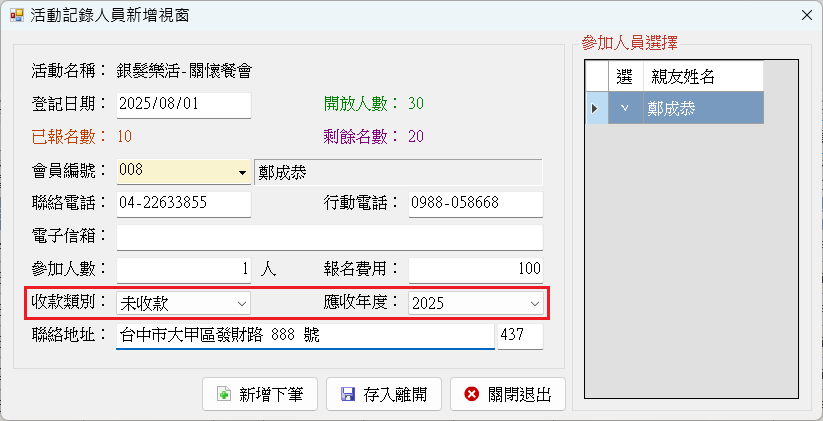
Task: Click the 報名費用 field showing 100
Action: tap(476, 270)
